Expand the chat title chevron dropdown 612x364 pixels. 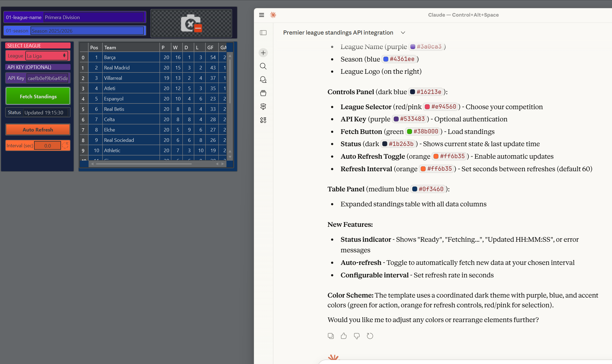(x=403, y=33)
